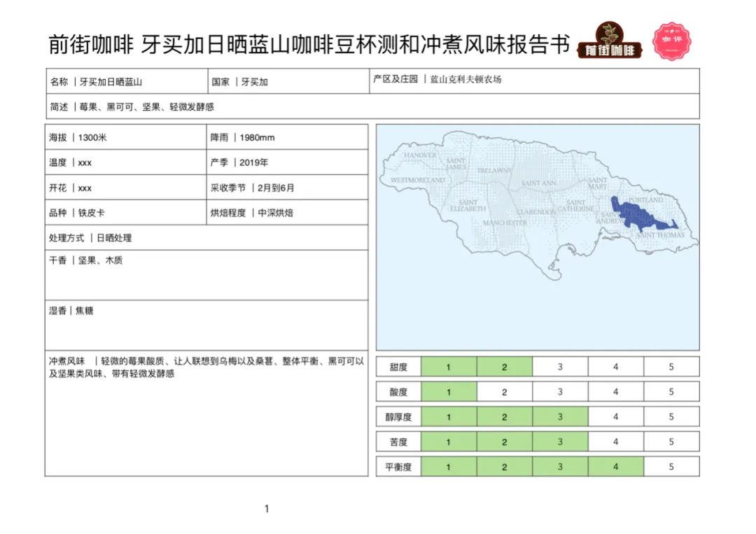This screenshot has height=534, width=756.
Task: Click score 4 in the 酸度 row
Action: pyautogui.click(x=616, y=392)
